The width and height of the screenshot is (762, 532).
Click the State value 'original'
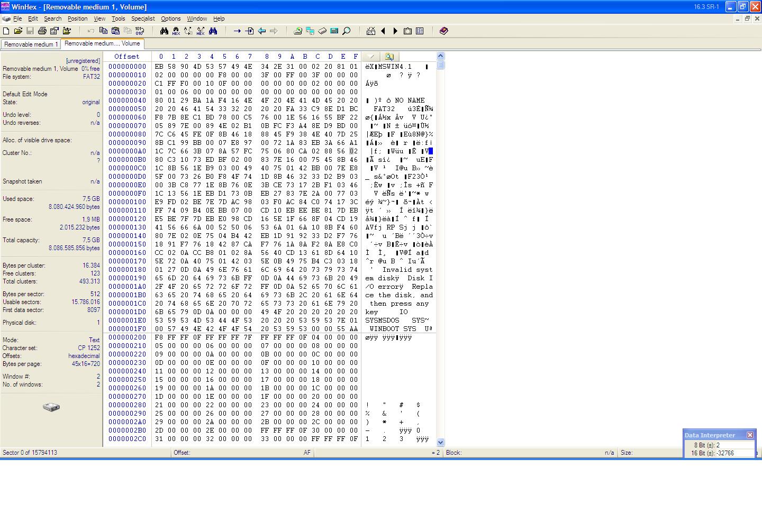tap(91, 102)
